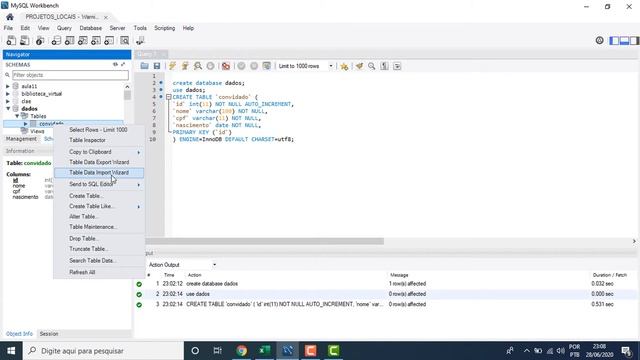
Task: Open the object inspector toolbar icon
Action: point(40,40)
